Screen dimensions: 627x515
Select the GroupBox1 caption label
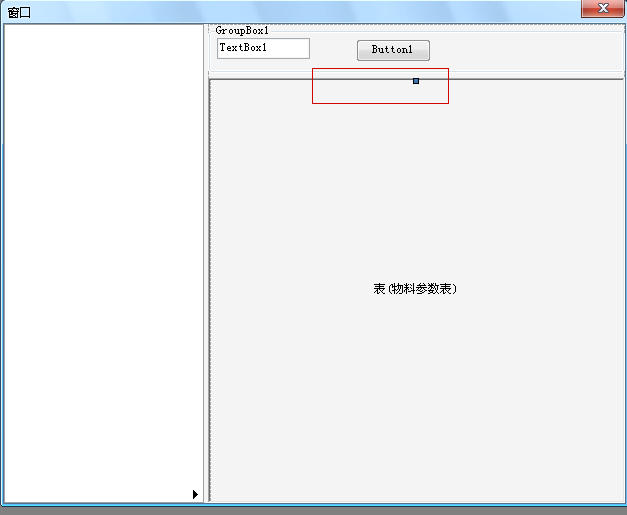tap(242, 30)
